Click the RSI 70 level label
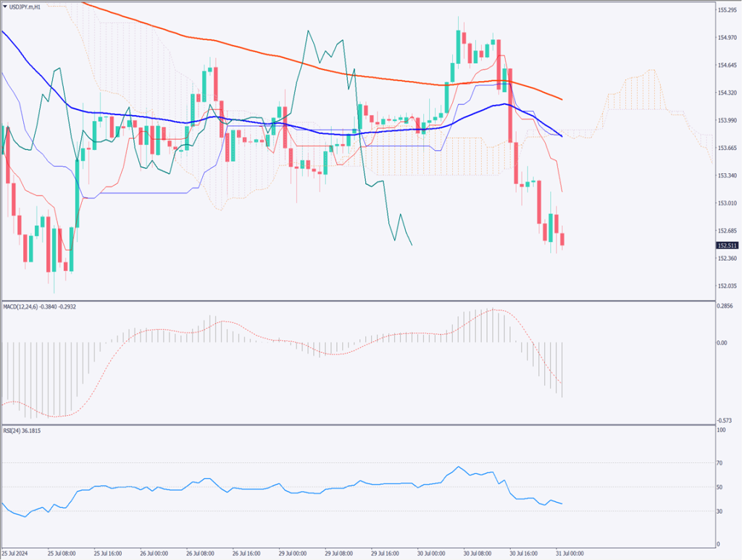The image size is (742, 560). (721, 462)
